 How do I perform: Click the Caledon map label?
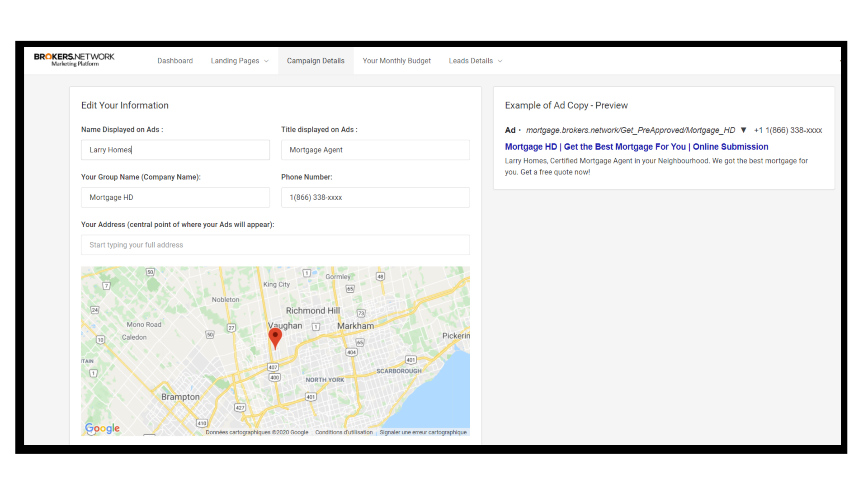[134, 337]
